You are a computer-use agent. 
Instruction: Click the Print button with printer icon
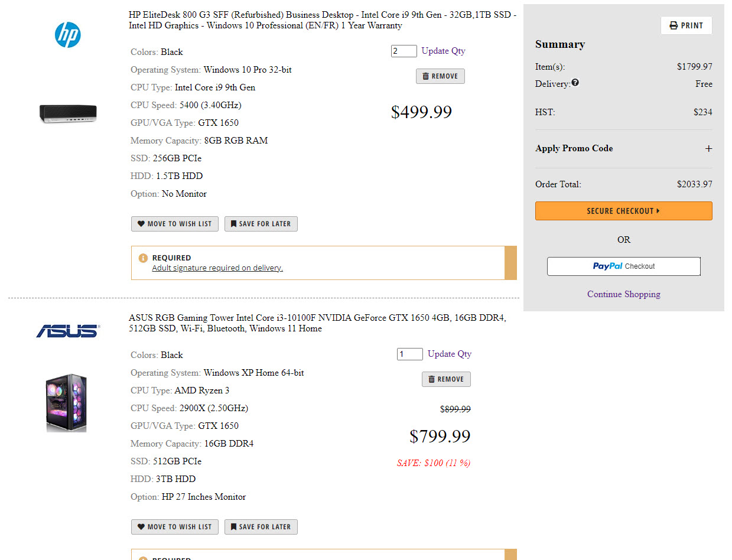[x=686, y=25]
